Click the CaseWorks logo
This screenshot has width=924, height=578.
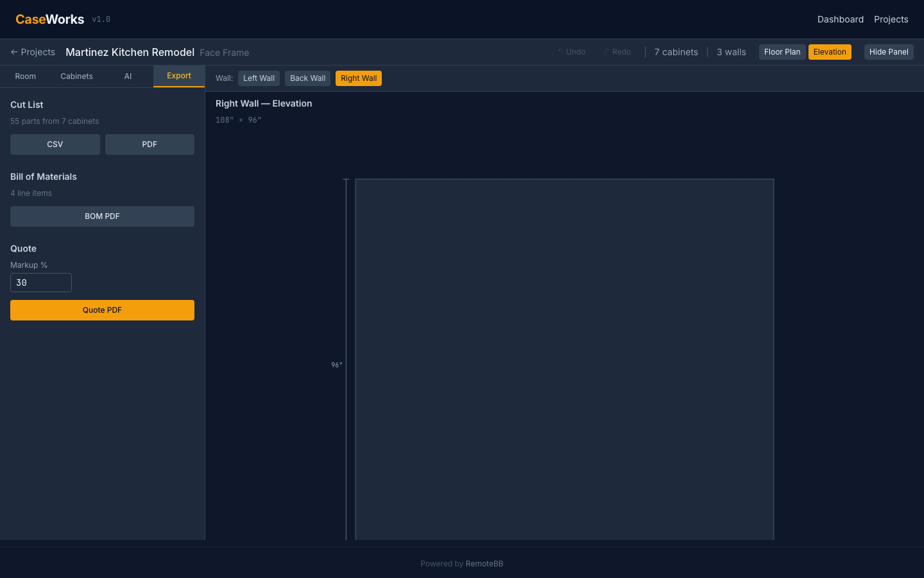tap(49, 19)
